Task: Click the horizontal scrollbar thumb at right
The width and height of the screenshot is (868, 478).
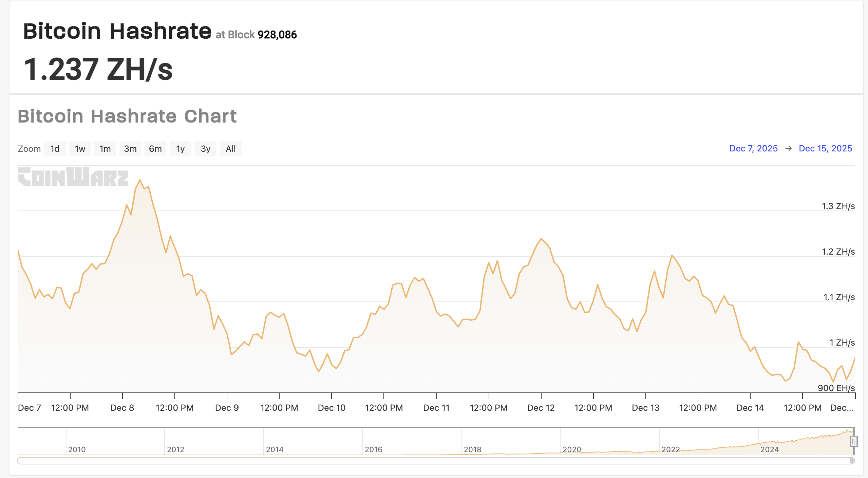Action: pyautogui.click(x=852, y=461)
